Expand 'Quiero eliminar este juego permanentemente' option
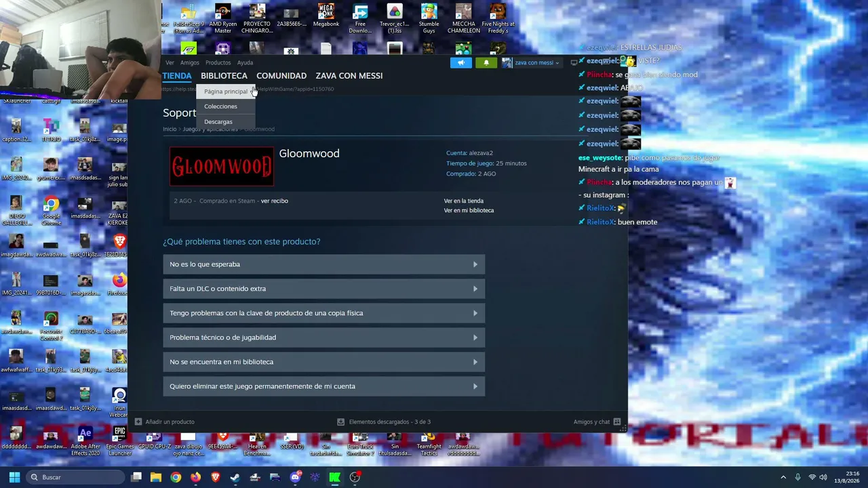The width and height of the screenshot is (868, 488). pos(324,386)
